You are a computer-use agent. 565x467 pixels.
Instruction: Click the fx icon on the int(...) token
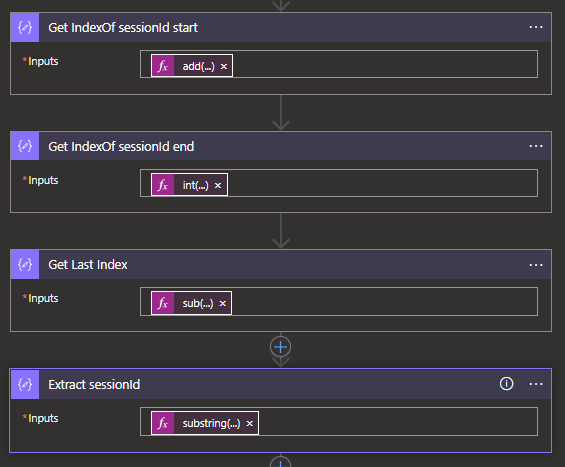tap(163, 185)
